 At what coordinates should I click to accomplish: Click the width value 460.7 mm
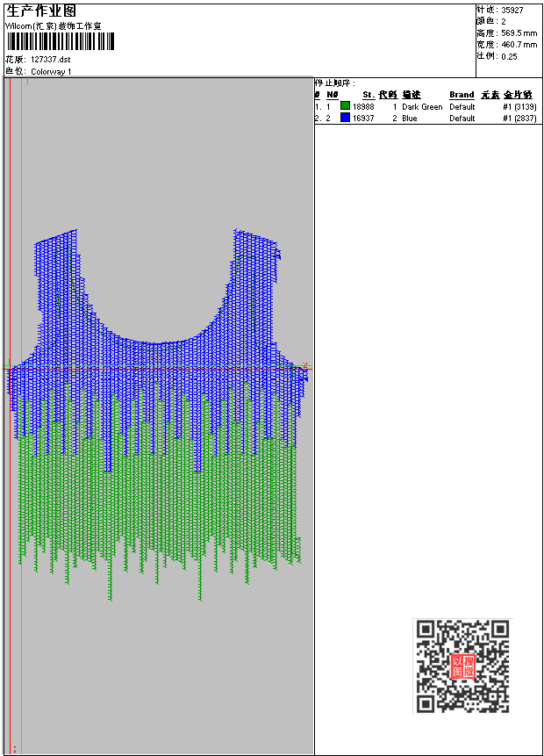(519, 44)
